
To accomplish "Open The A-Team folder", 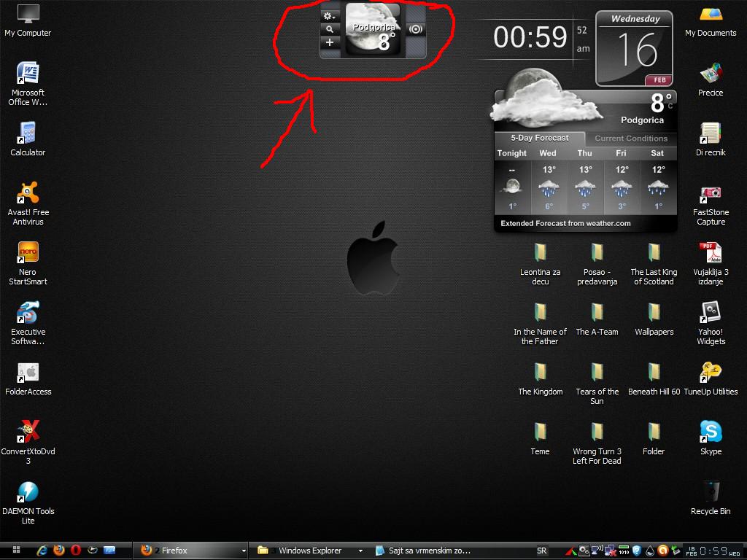I will tap(597, 319).
